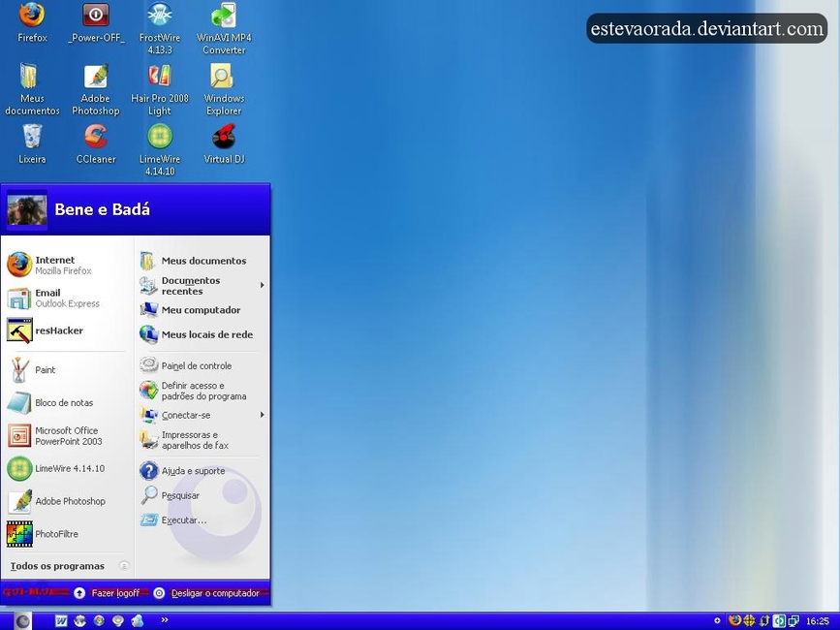Open Pesquisar from Start menu
This screenshot has width=840, height=630.
[x=202, y=495]
